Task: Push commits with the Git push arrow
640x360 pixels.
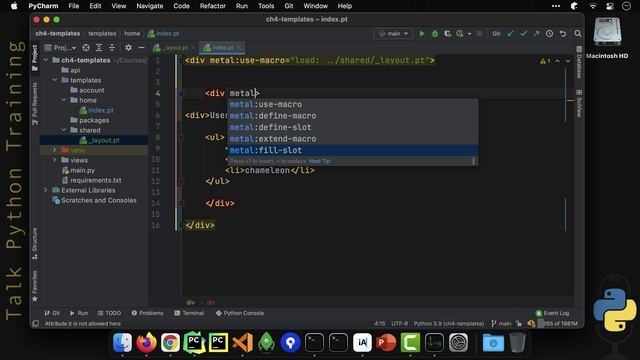Action: pos(536,34)
